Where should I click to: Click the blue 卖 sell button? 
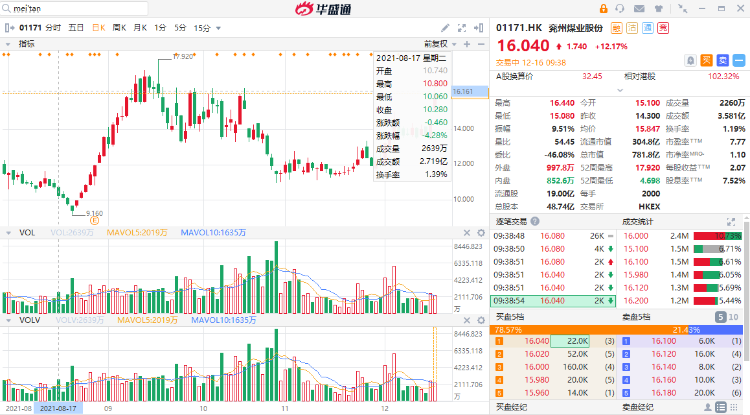tap(723, 61)
